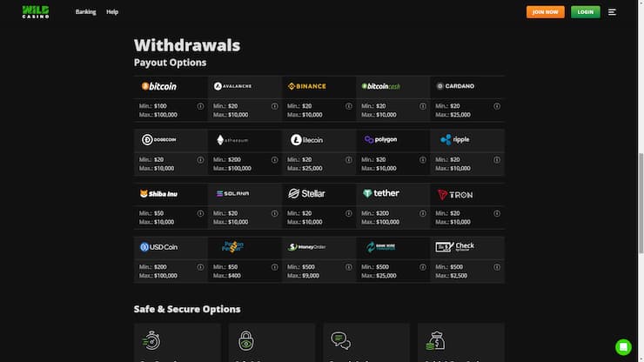The image size is (644, 362).
Task: Open the Banking menu item
Action: coord(85,12)
